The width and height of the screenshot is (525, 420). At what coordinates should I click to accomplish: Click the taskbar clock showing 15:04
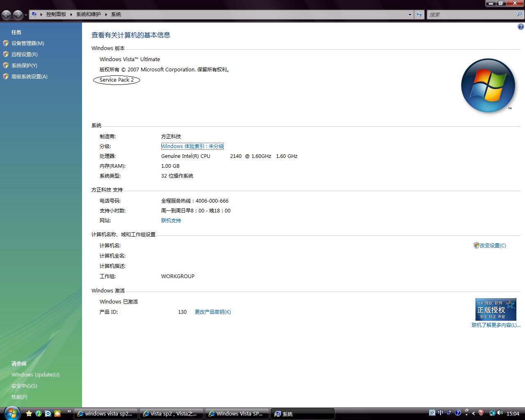coord(513,413)
